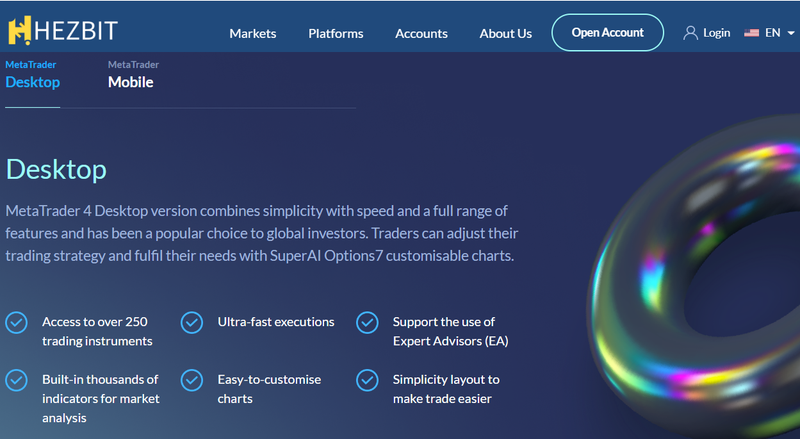Click the text 'Ultra-fast executions'

tap(276, 322)
